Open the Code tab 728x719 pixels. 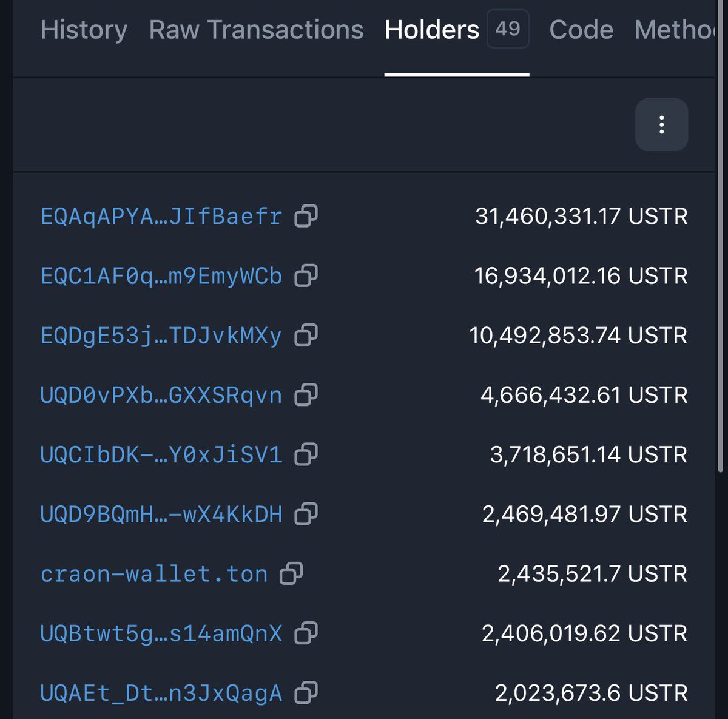click(x=581, y=30)
